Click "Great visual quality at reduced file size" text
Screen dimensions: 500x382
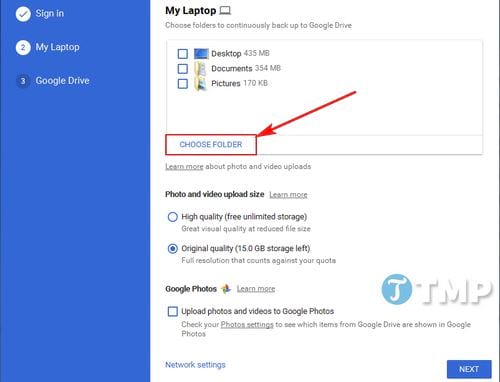coord(246,229)
